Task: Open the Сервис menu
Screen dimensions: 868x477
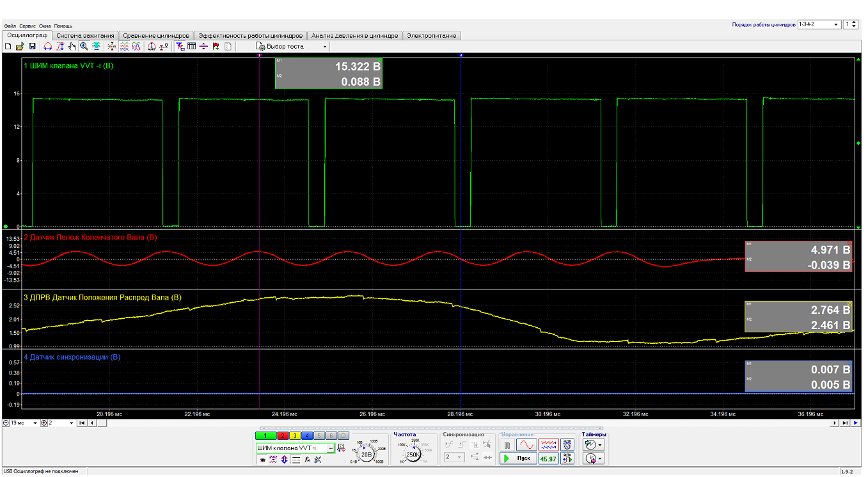Action: 28,26
